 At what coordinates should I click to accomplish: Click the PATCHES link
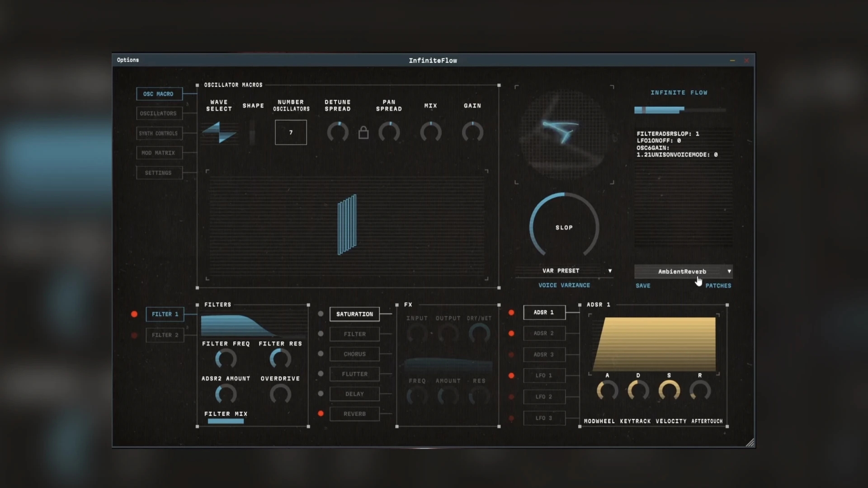tap(719, 285)
